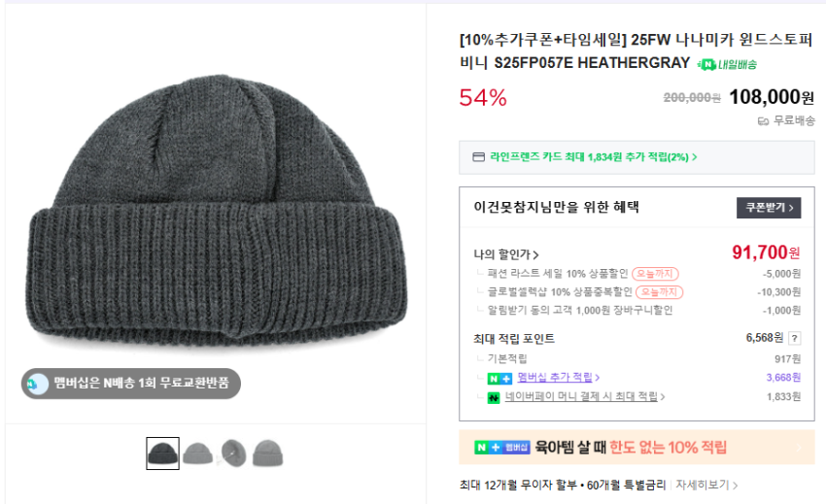826x504 pixels.
Task: Click the N Pay icon beside 네이버페이 머니
Action: tap(494, 397)
